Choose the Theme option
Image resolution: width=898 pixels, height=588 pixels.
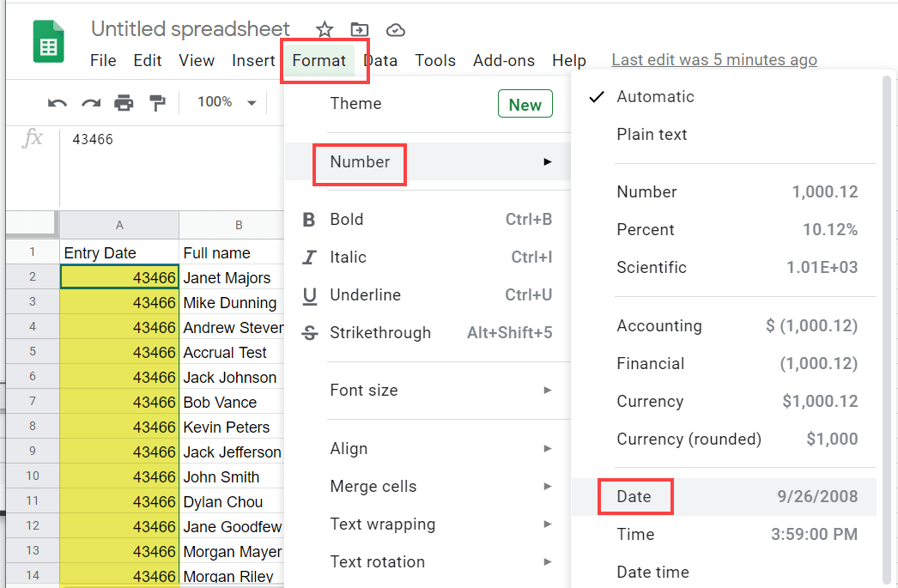click(x=428, y=104)
